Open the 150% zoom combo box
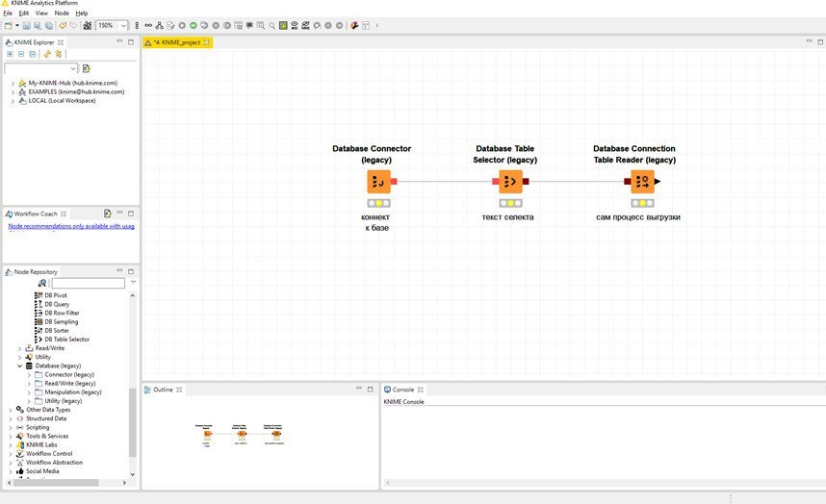 coord(113,25)
